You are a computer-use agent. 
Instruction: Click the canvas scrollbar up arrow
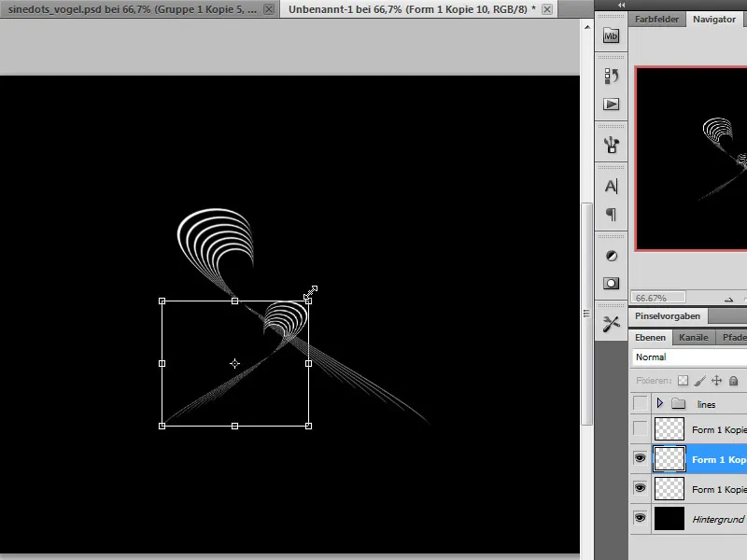[x=587, y=27]
